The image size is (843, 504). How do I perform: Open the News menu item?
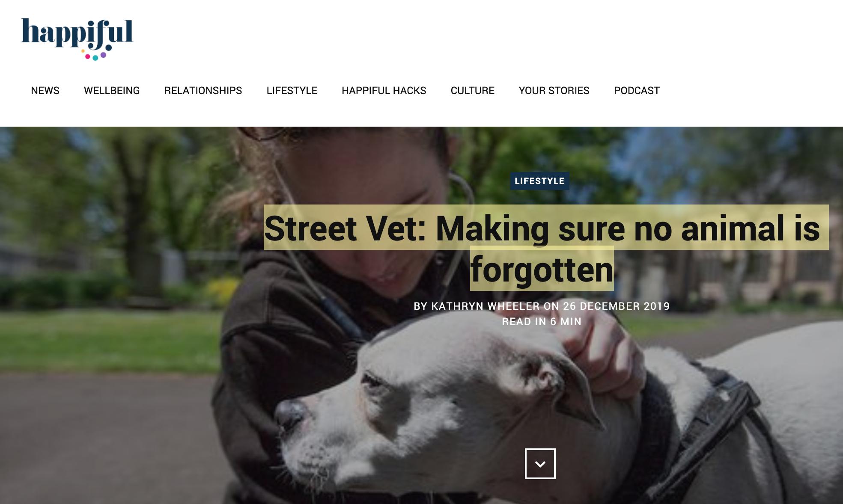coord(45,91)
